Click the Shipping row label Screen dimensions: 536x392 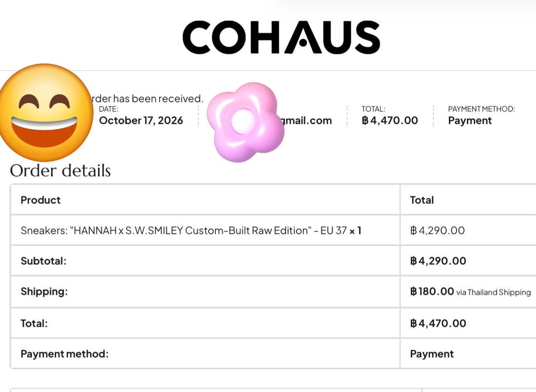[44, 291]
